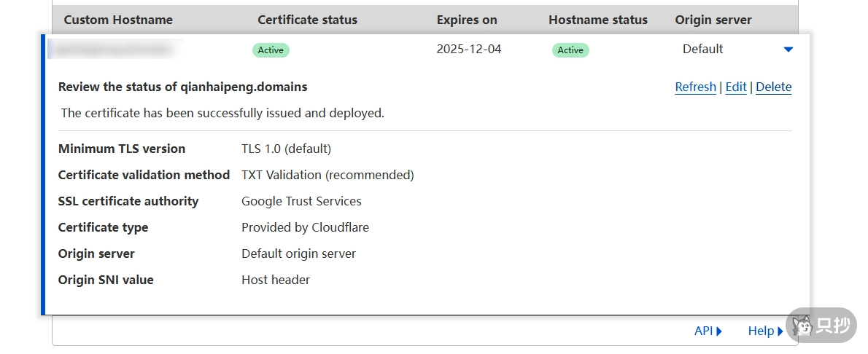Screen dimensions: 868x354
Task: Delete the custom hostname qianhaipeng.domains
Action: 773,87
